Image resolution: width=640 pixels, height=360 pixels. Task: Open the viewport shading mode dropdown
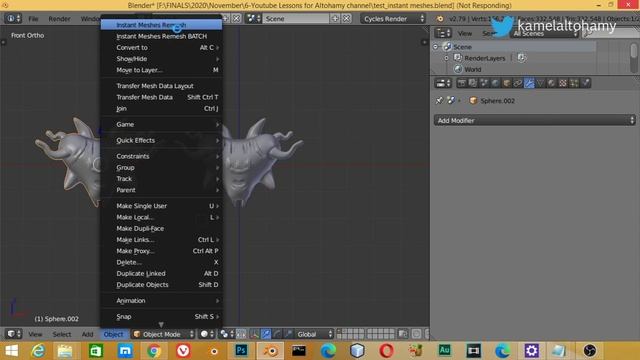point(207,334)
